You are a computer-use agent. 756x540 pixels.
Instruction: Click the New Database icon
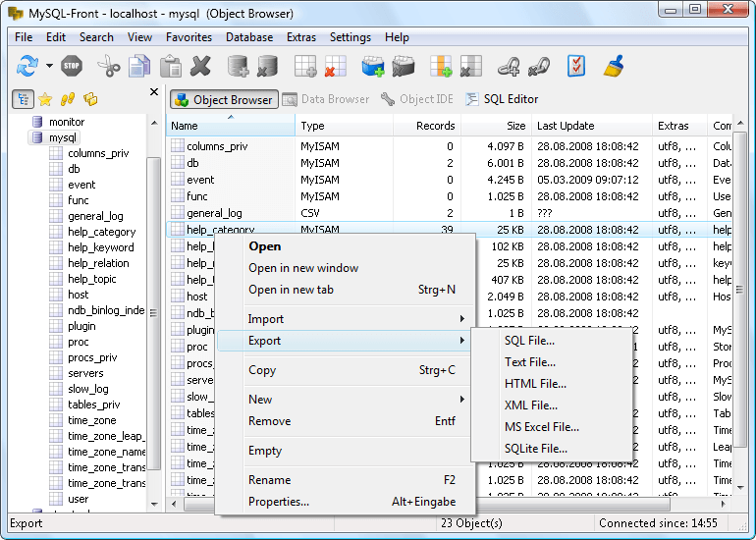[237, 67]
